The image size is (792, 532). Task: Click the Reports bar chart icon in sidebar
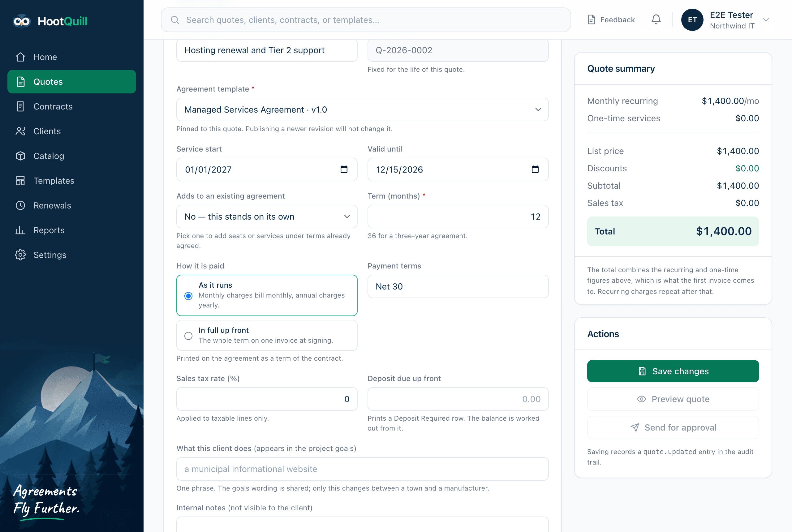(x=20, y=230)
